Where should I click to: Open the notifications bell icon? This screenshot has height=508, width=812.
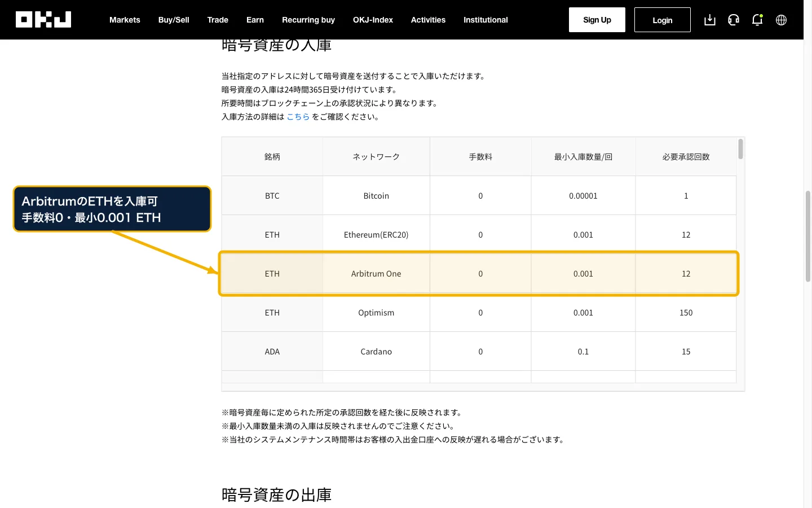pyautogui.click(x=757, y=20)
